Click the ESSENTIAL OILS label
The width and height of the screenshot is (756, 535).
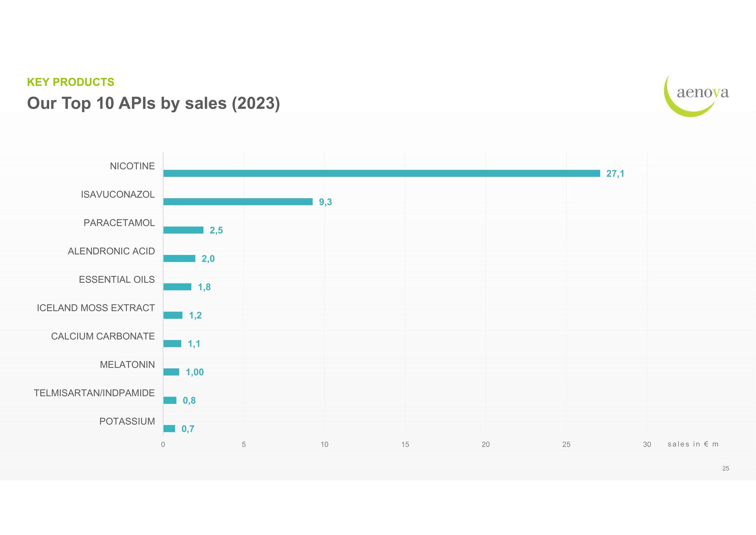click(x=117, y=280)
